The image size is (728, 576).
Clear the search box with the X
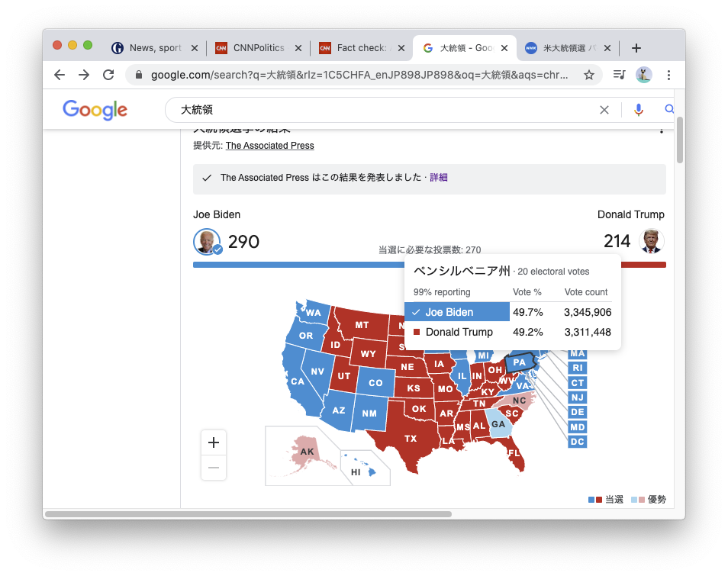[x=604, y=110]
